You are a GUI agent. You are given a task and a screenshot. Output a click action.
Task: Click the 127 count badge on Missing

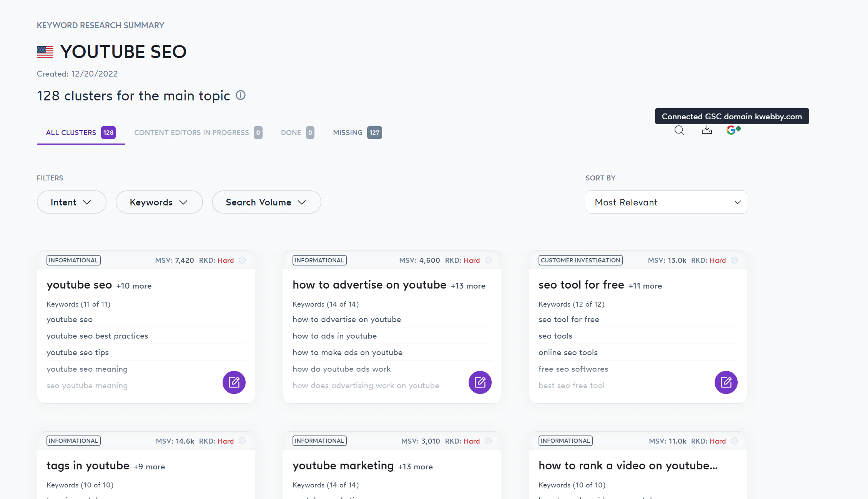coord(374,132)
